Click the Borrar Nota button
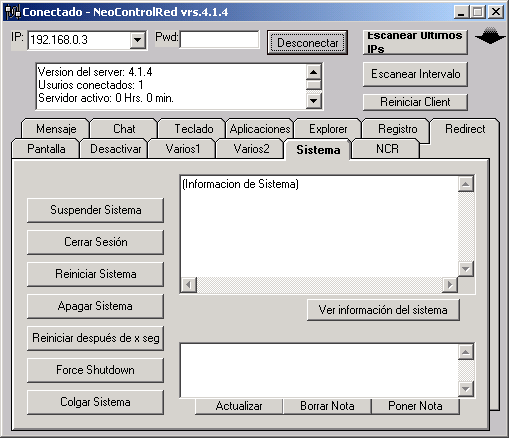 327,406
